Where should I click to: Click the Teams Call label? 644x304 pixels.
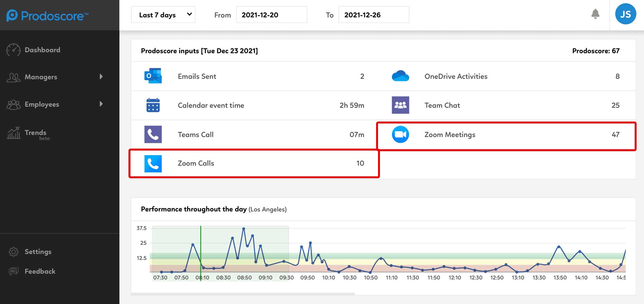196,135
